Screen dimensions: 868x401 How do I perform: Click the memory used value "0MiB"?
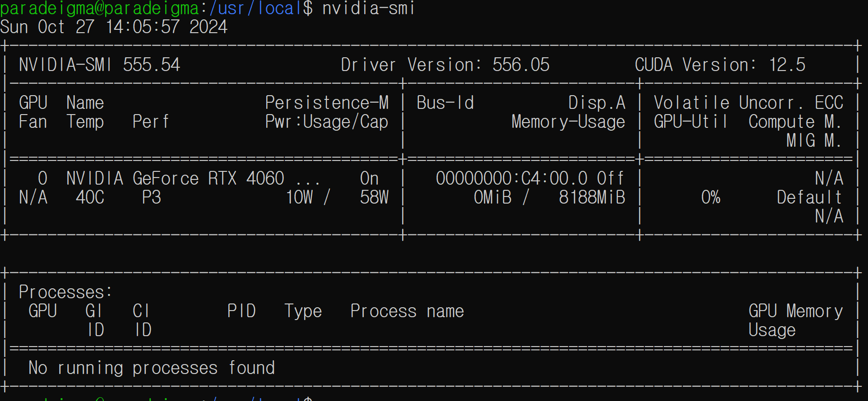[x=493, y=197]
